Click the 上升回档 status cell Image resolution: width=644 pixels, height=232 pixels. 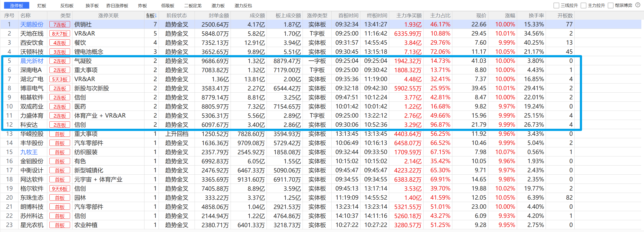(177, 134)
